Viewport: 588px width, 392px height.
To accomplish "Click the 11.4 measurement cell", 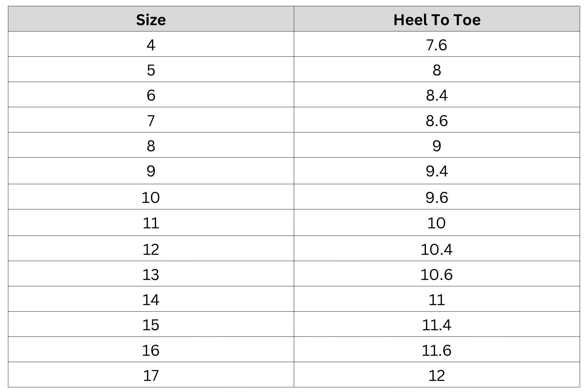I will (x=437, y=324).
